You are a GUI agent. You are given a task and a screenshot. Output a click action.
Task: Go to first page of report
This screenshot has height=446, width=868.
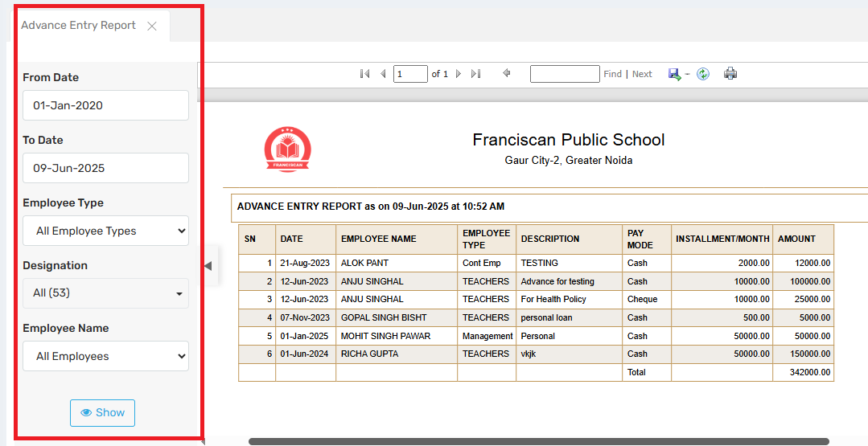pos(364,73)
